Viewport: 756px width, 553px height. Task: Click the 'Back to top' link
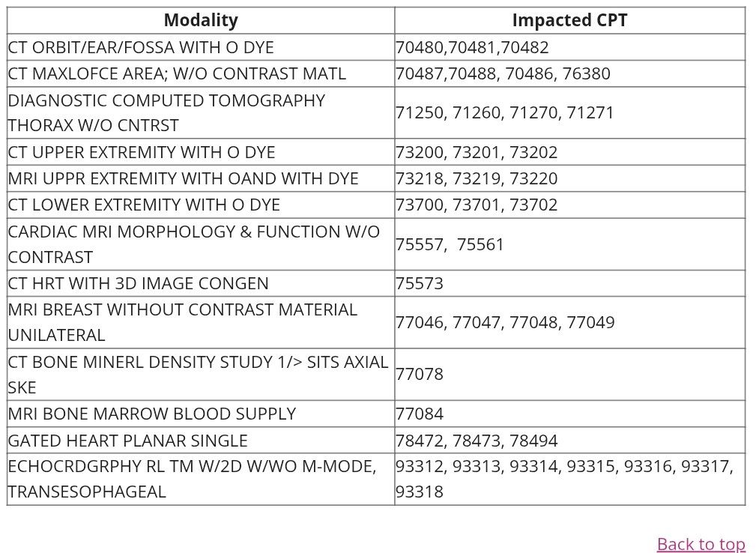(701, 543)
